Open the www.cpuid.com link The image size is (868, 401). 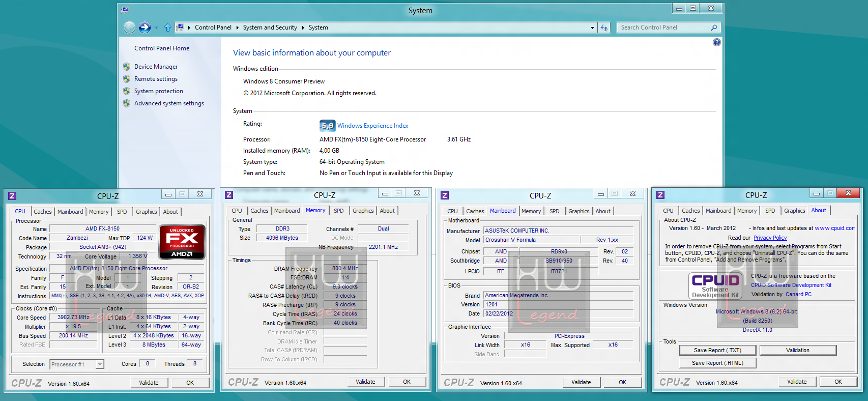pos(835,228)
